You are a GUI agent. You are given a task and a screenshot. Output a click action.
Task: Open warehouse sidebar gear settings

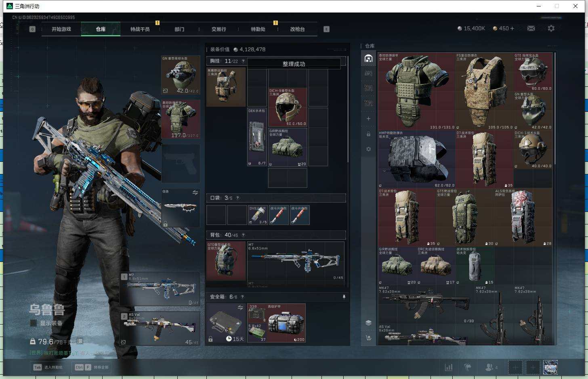368,149
